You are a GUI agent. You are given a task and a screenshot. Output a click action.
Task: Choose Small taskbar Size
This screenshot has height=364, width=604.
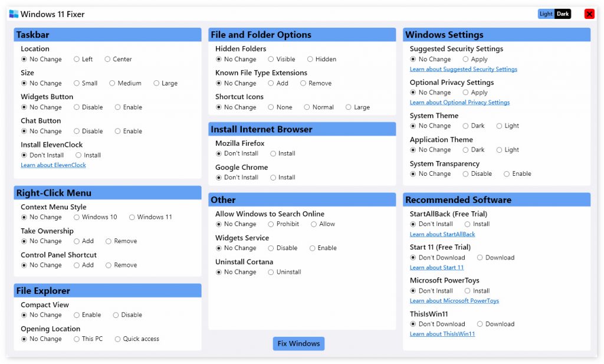pyautogui.click(x=77, y=83)
